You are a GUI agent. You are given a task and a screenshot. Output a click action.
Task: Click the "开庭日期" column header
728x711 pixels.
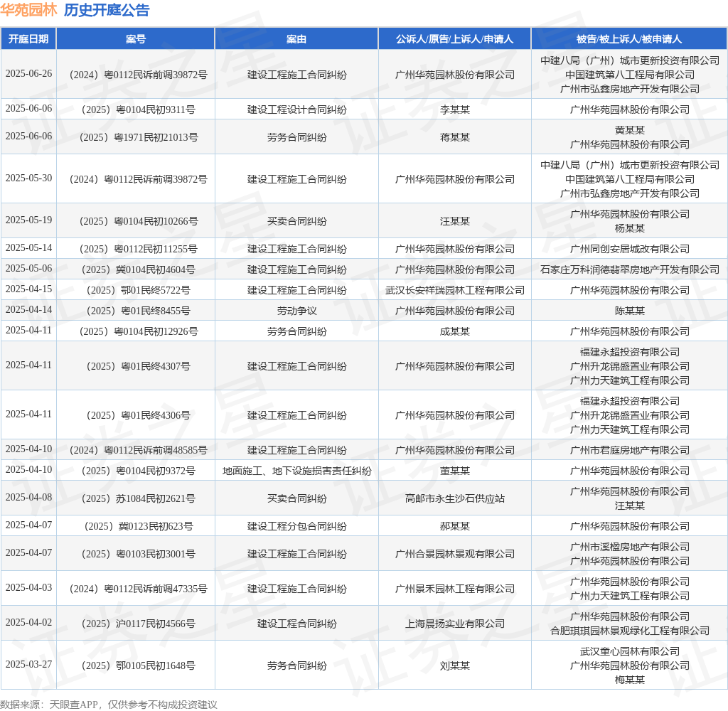coord(28,39)
